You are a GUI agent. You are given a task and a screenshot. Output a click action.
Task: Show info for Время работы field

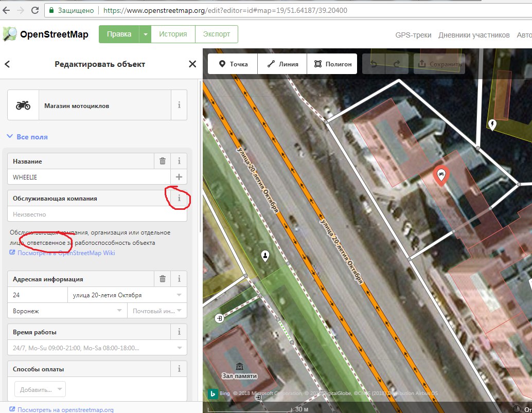(x=179, y=332)
